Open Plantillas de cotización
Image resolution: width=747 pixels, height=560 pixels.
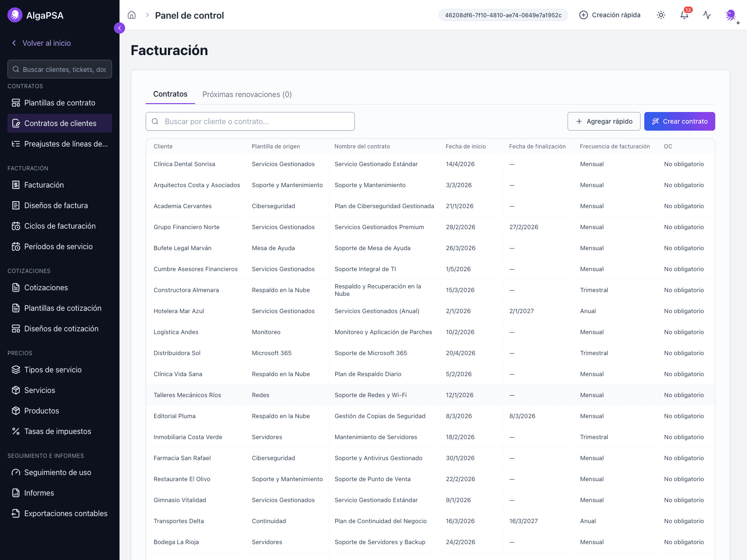coord(60,308)
